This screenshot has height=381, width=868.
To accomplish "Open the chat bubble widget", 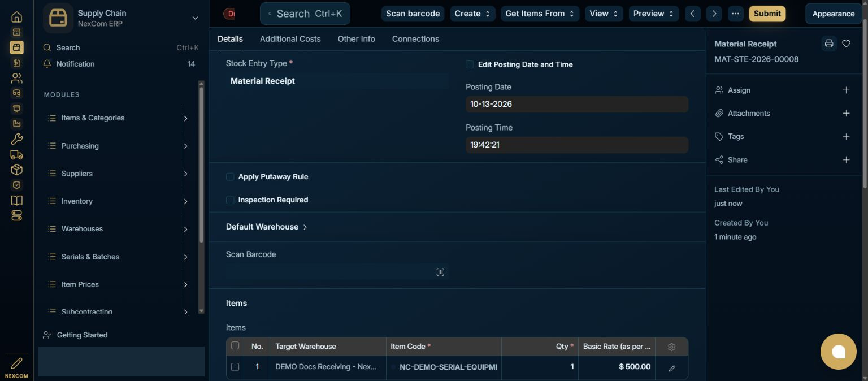I will tap(839, 352).
